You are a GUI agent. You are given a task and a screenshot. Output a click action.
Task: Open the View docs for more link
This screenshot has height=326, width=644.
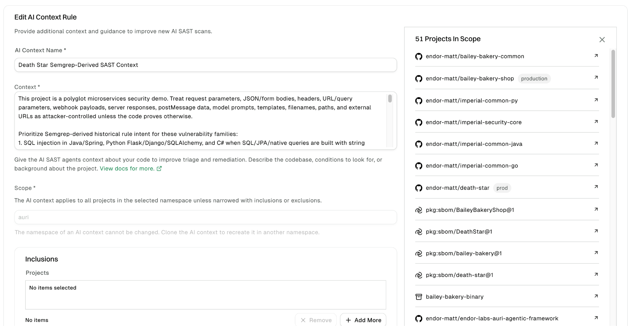pos(127,169)
